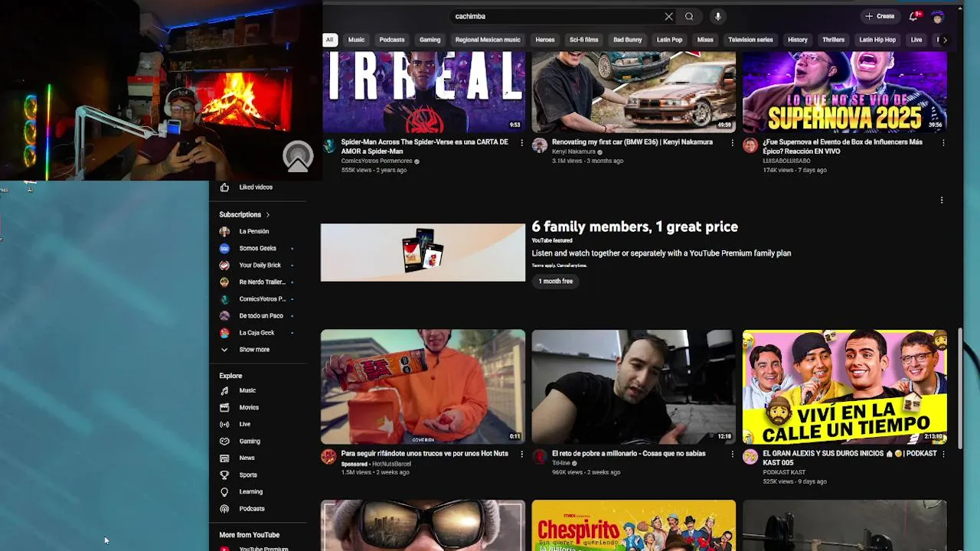Open the ComicsYotros Pormenores channel avatar
The image size is (980, 551).
tap(328, 145)
